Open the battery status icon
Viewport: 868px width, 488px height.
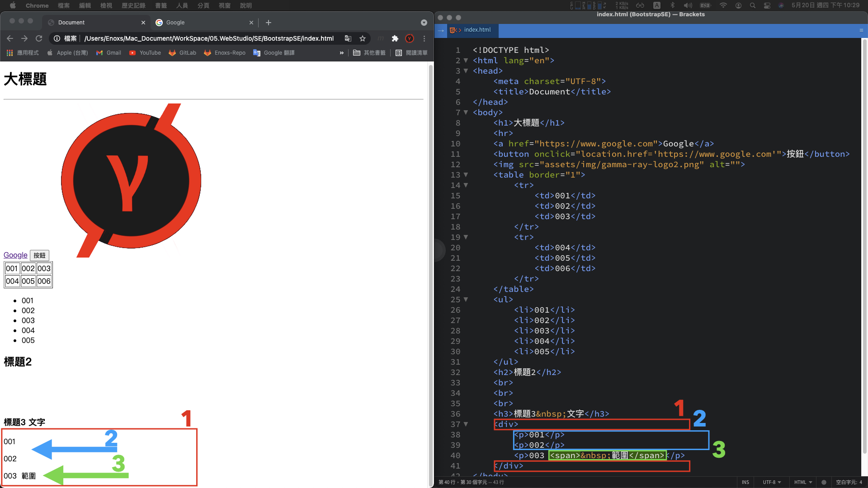point(705,5)
